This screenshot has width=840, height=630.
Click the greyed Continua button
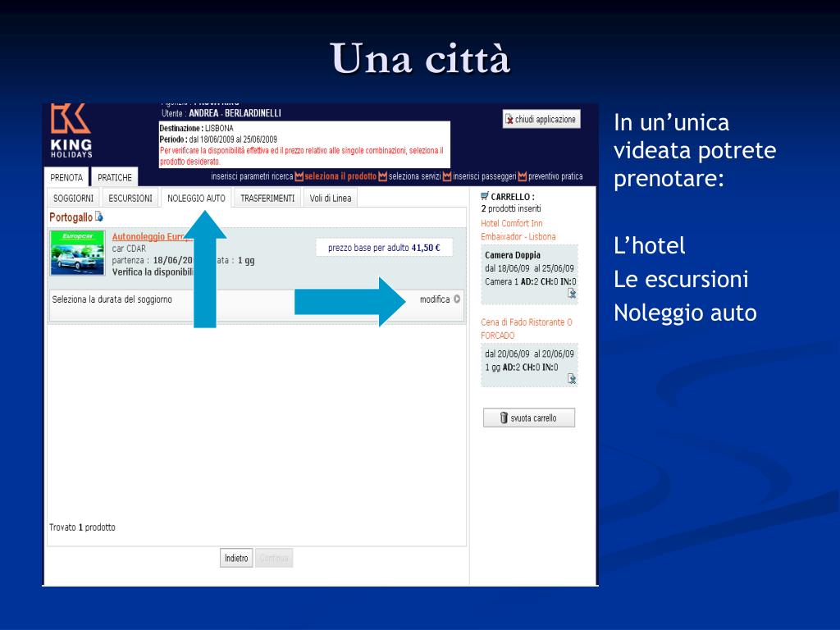click(274, 558)
